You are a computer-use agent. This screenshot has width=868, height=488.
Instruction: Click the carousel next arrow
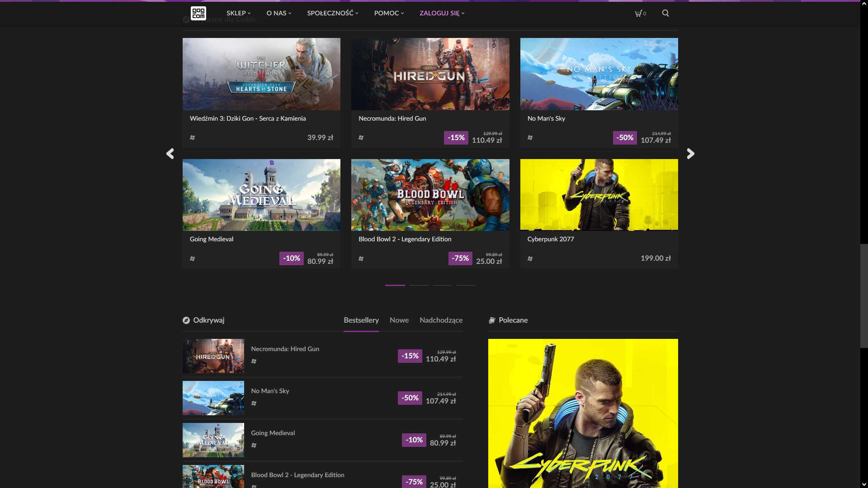pos(690,154)
